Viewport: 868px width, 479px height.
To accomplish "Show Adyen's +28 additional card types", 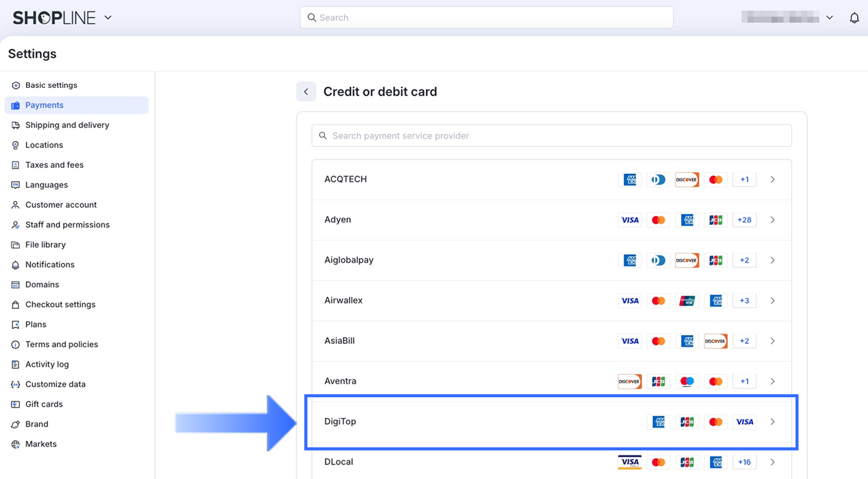I will 744,220.
